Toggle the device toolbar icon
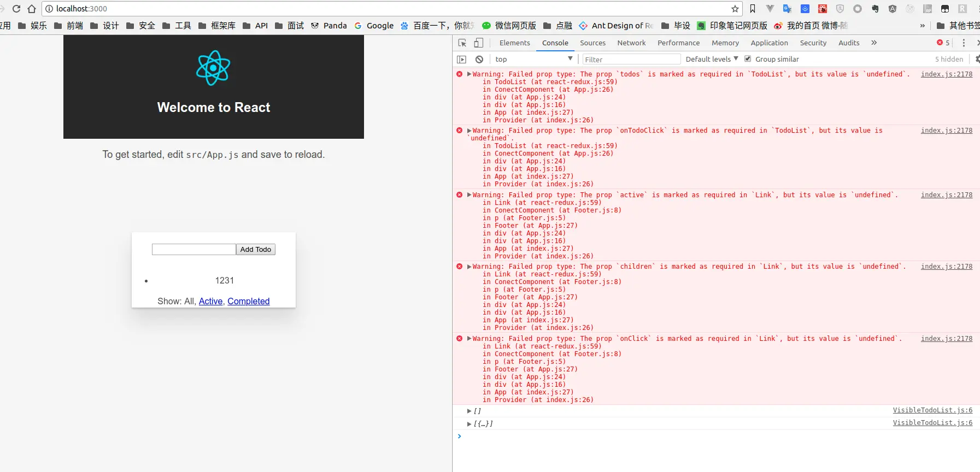The height and width of the screenshot is (472, 980). click(478, 43)
